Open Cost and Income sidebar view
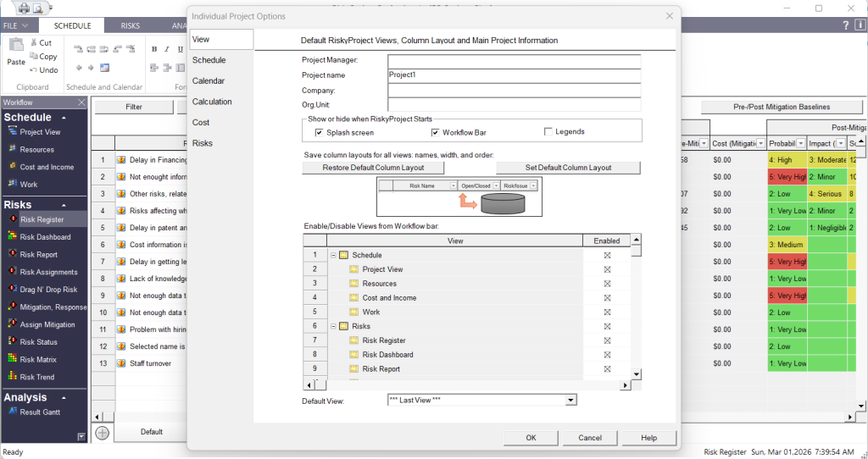Screen dimensions: 868x459 [47, 167]
